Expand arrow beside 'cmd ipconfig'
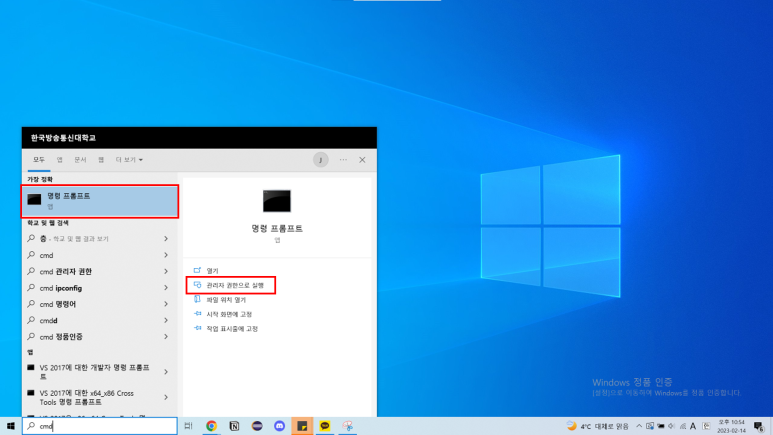The image size is (773, 435). tap(166, 288)
